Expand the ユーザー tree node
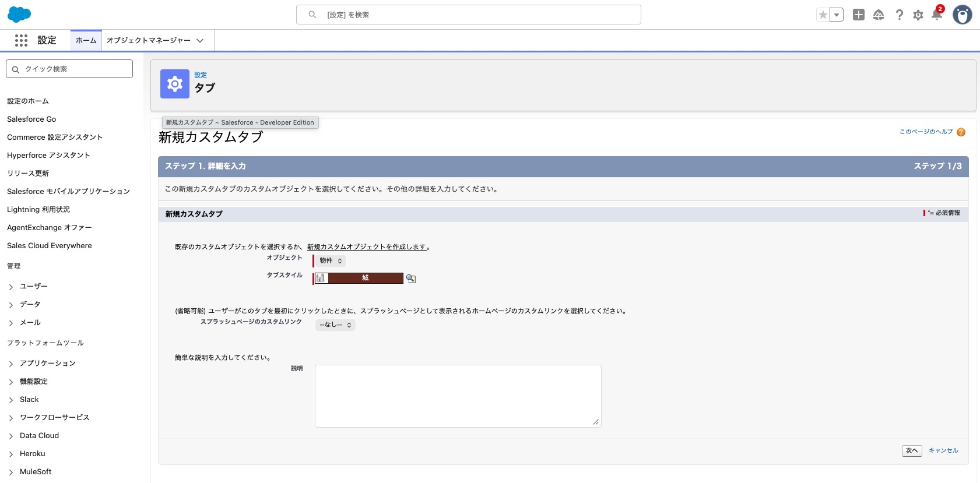Viewport: 980px width, 483px height. coord(11,287)
